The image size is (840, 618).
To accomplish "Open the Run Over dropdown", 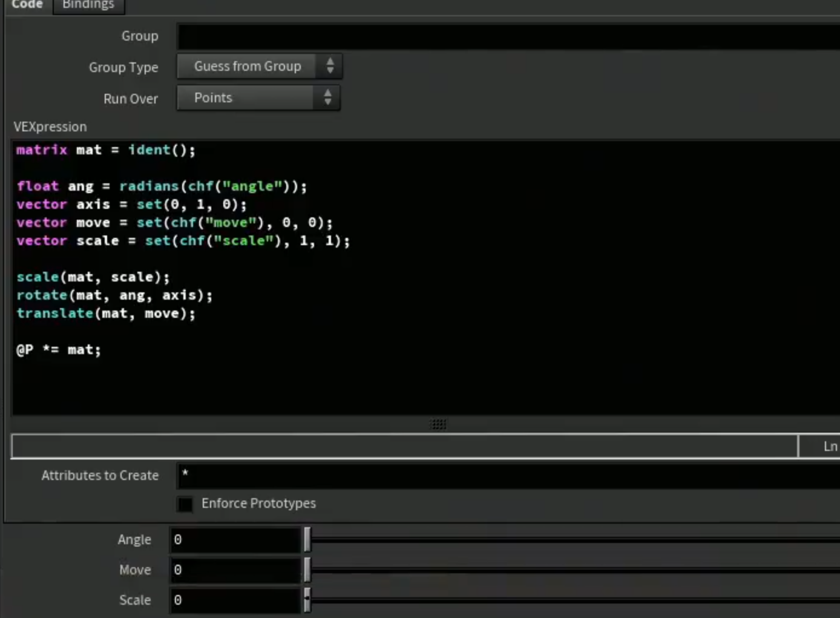I will tap(258, 97).
